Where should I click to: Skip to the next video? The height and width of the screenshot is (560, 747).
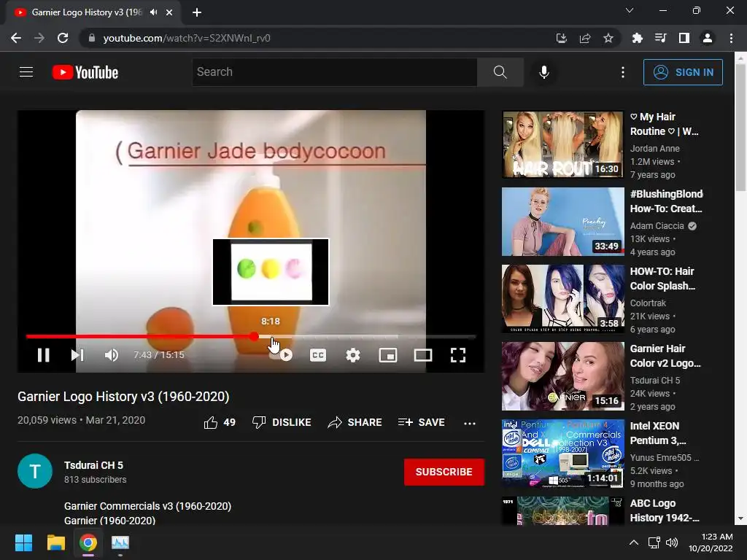(x=77, y=355)
